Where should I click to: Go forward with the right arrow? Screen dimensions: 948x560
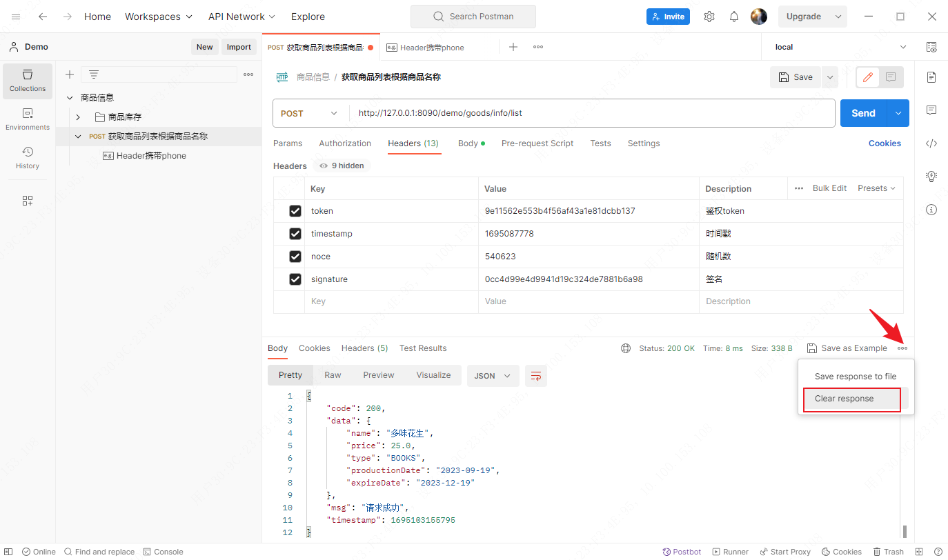tap(68, 17)
